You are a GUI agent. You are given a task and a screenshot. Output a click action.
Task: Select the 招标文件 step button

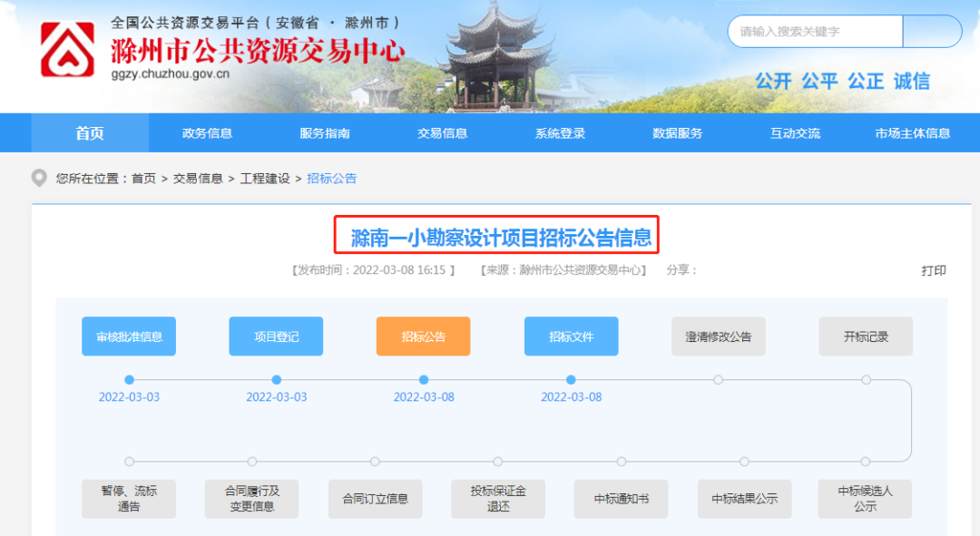click(x=572, y=336)
